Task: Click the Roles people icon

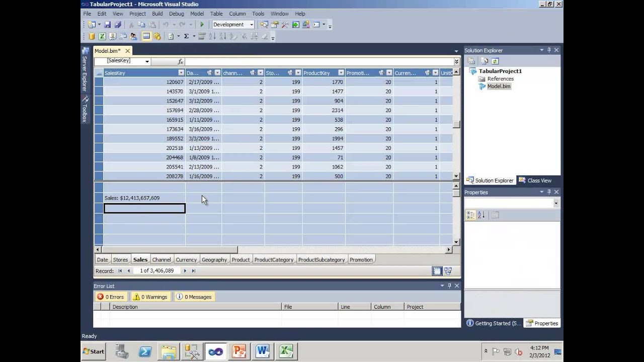Action: [x=133, y=36]
